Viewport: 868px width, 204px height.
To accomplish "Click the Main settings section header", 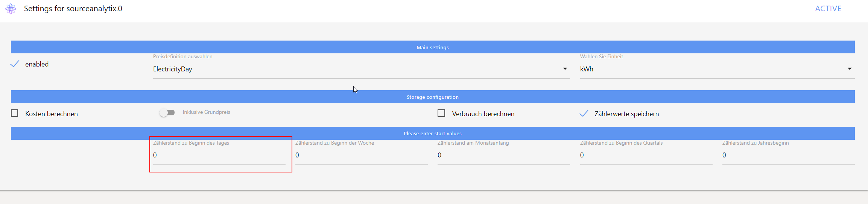I will (433, 47).
